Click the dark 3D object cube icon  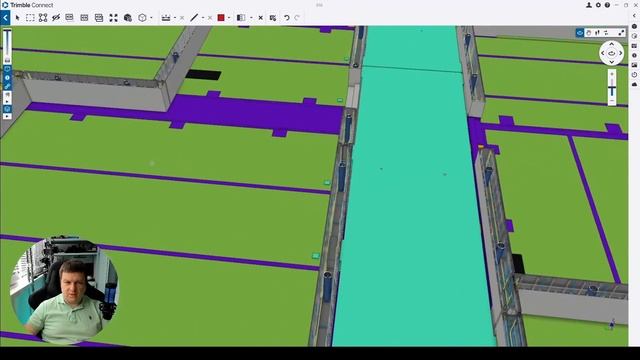(x=128, y=18)
